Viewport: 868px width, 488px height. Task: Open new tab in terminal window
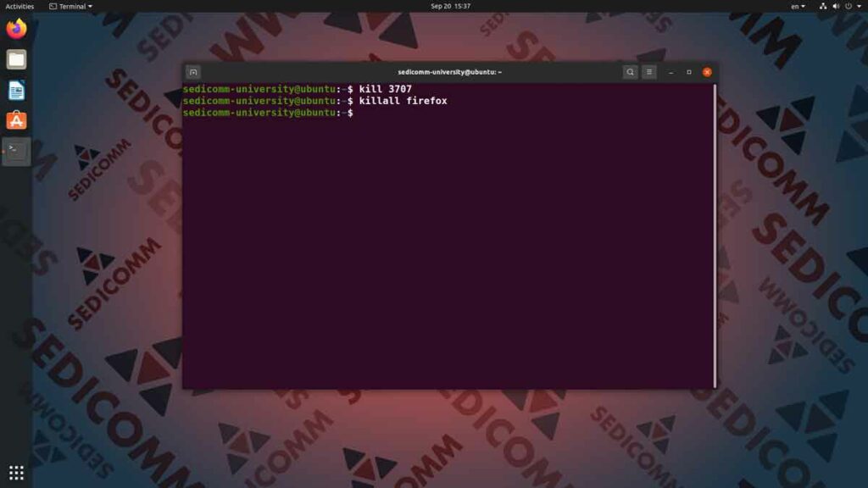pyautogui.click(x=193, y=72)
